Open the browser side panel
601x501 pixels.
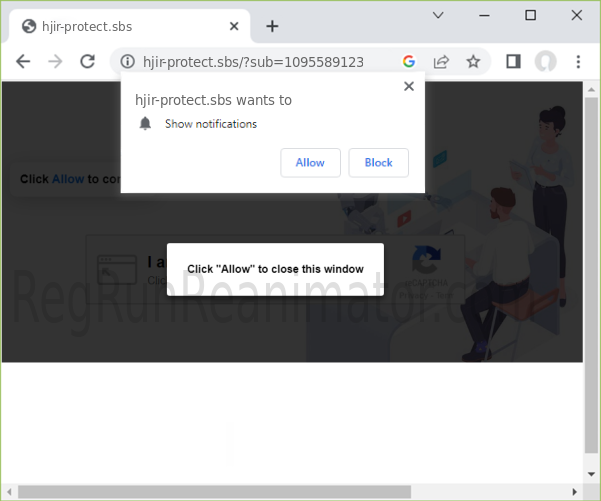(513, 62)
